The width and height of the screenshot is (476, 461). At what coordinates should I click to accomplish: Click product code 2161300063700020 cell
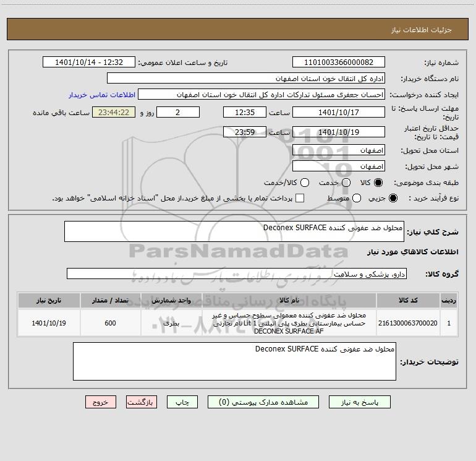tap(408, 323)
